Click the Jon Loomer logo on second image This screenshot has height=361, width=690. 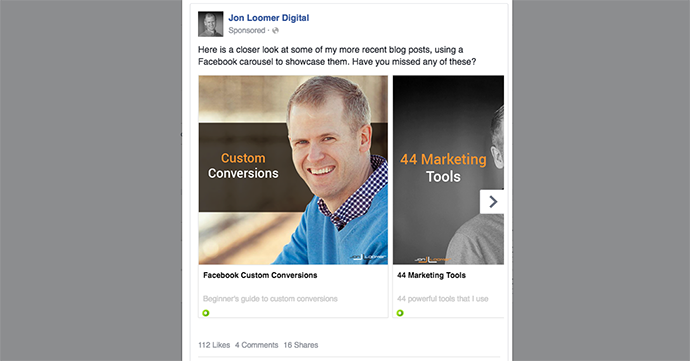click(433, 259)
